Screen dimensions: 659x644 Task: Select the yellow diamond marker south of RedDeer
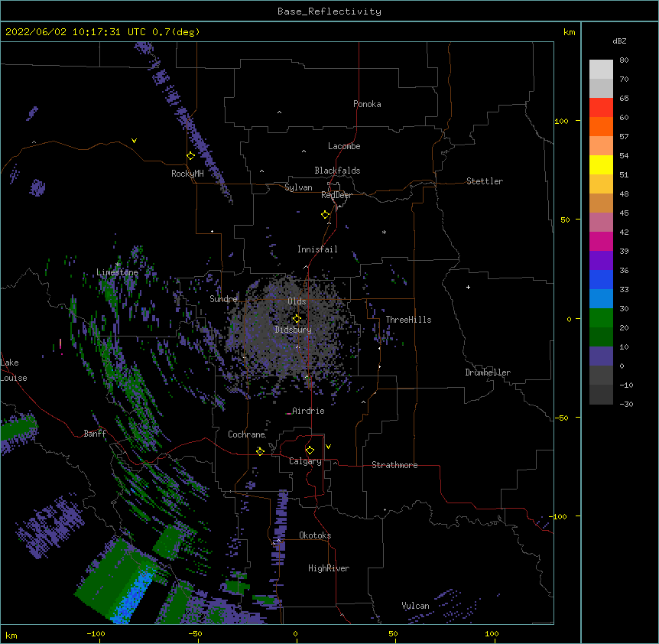click(326, 215)
